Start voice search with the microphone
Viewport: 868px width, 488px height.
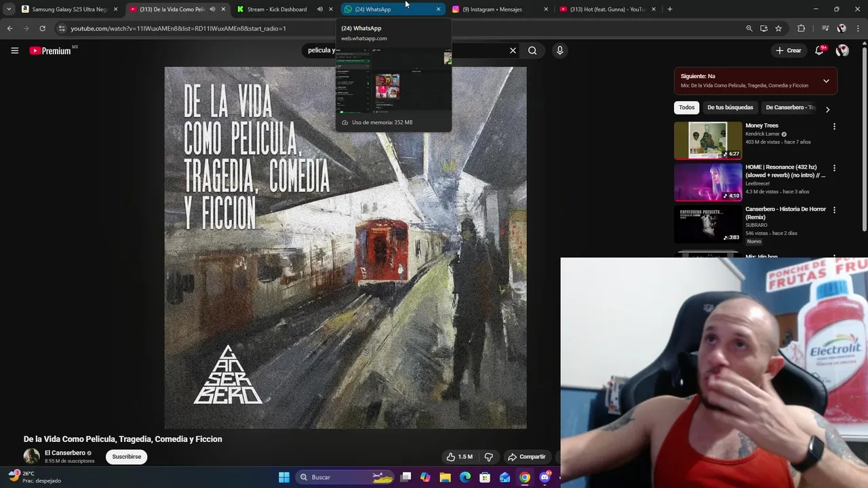coord(559,50)
